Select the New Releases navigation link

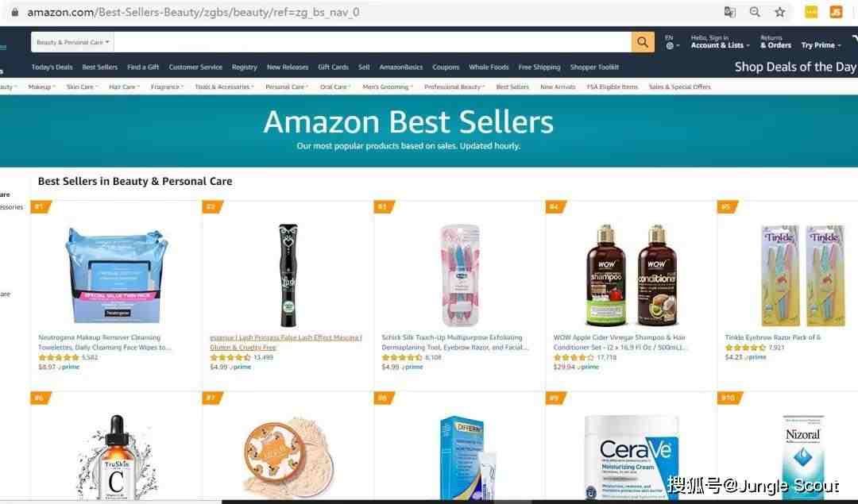point(288,67)
